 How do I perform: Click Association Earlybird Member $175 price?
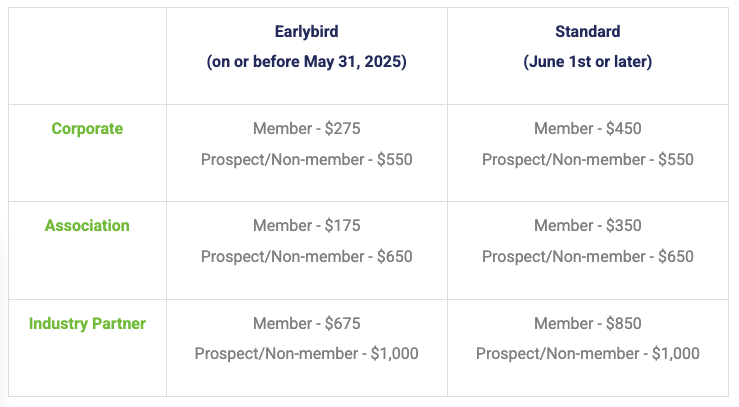pos(306,226)
